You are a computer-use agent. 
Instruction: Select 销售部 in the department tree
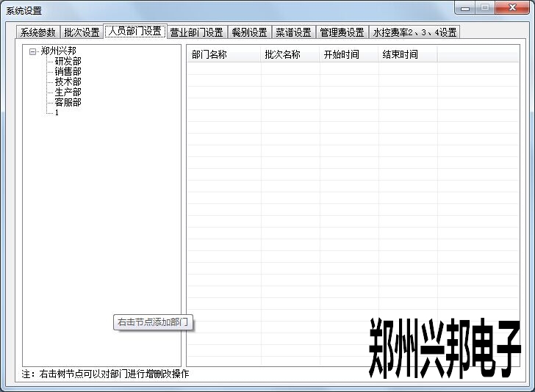[x=68, y=72]
